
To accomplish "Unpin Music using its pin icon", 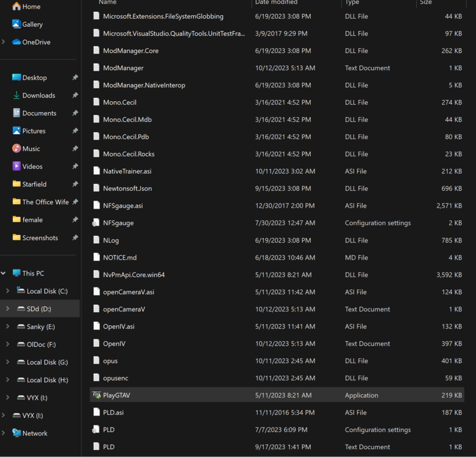I will point(75,149).
